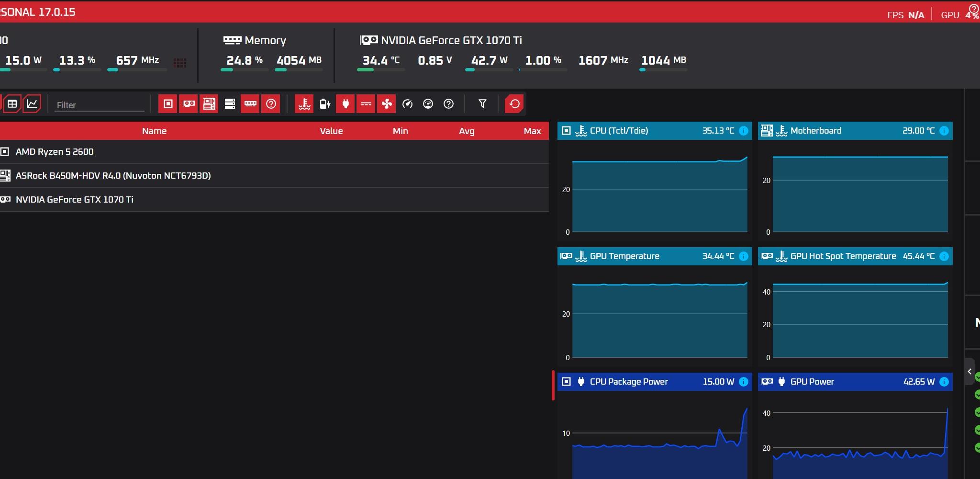Click the CPU (Tctl/Tdie) graph title
Screen dimensions: 980x479
click(619, 131)
